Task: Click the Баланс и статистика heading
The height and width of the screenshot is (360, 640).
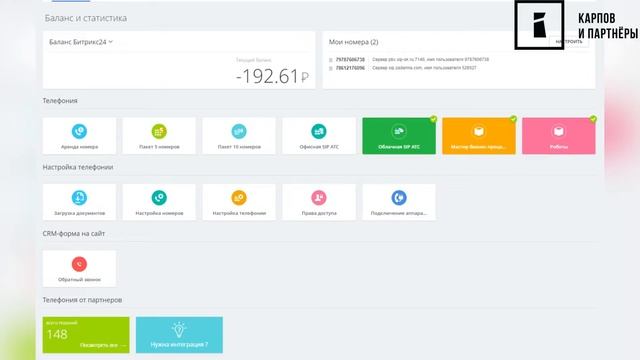Action: click(86, 18)
